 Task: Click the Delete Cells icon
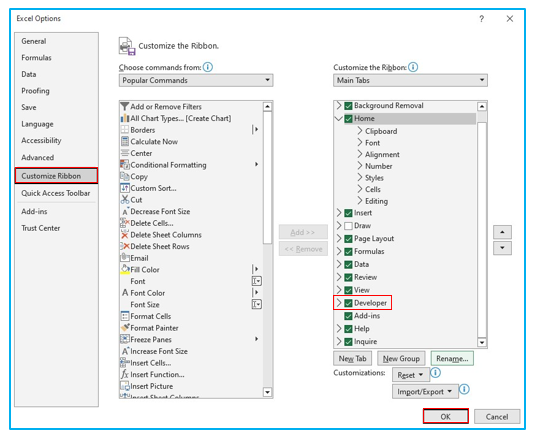(125, 223)
